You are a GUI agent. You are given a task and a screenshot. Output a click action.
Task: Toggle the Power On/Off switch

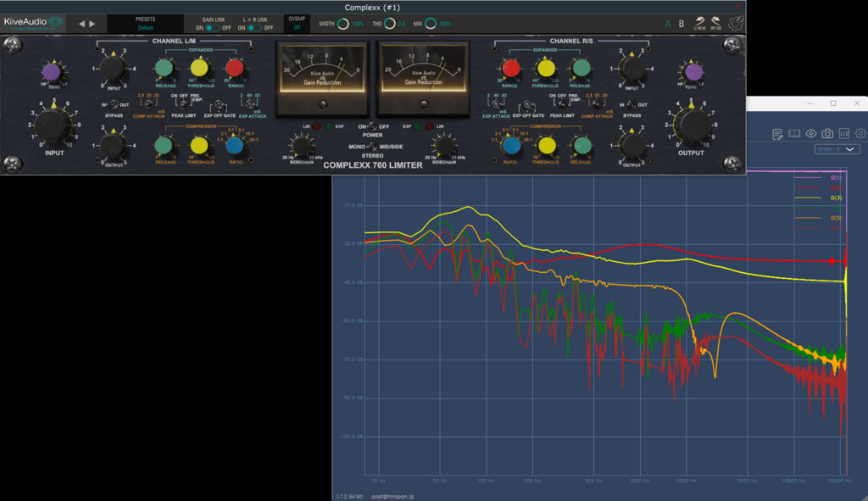pos(373,127)
